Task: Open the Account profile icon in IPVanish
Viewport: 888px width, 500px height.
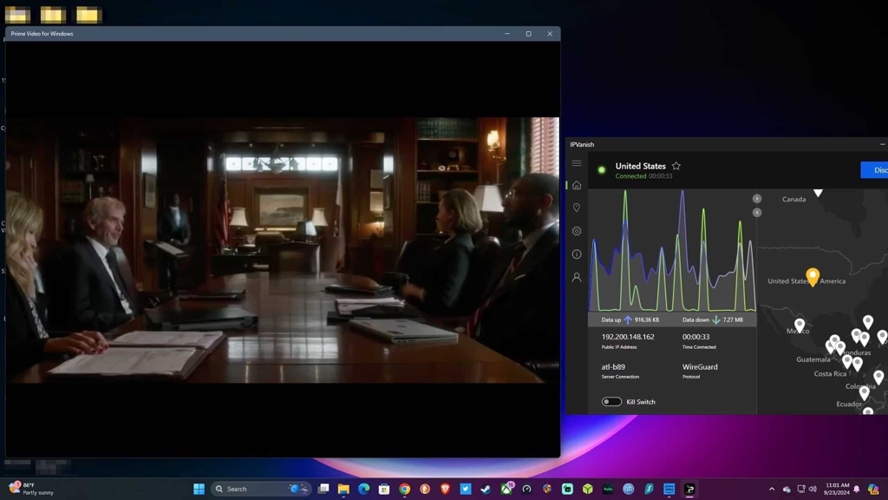Action: click(577, 277)
